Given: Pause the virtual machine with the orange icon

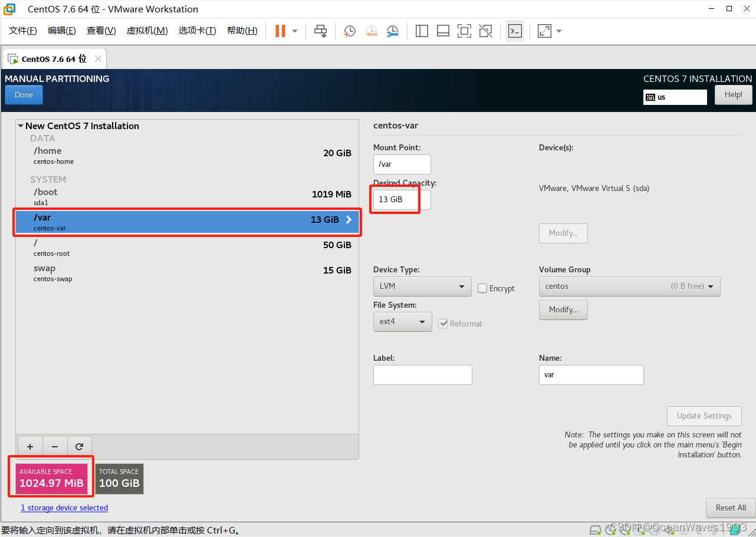Looking at the screenshot, I should point(280,31).
